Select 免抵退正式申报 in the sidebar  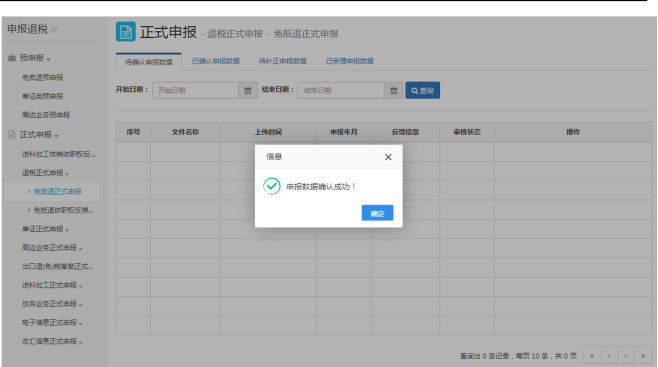click(57, 192)
